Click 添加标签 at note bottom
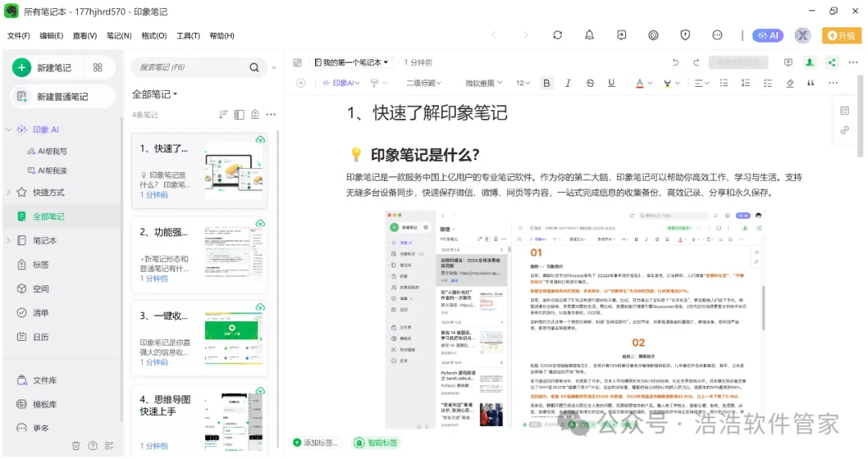The width and height of the screenshot is (868, 459). coord(316,443)
